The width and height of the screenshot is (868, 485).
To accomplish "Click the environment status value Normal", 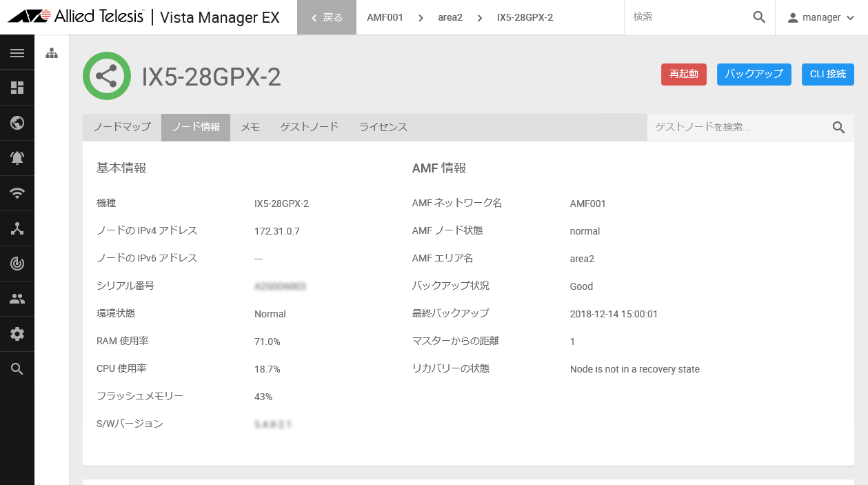I will coord(270,314).
